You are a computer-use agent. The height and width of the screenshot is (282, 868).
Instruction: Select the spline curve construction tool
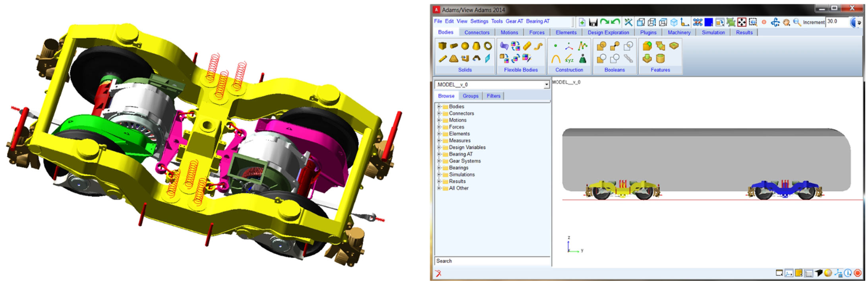[582, 46]
